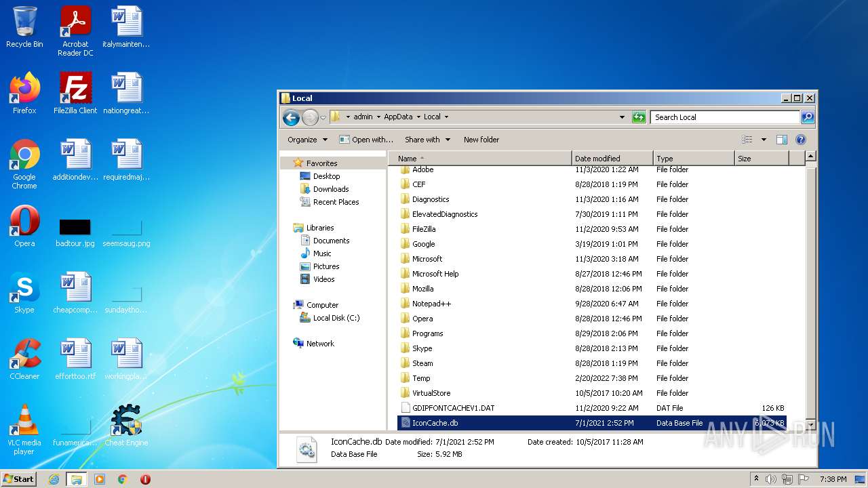This screenshot has height=488, width=868.
Task: Select the seemsaug.png desktop file
Action: click(x=126, y=233)
